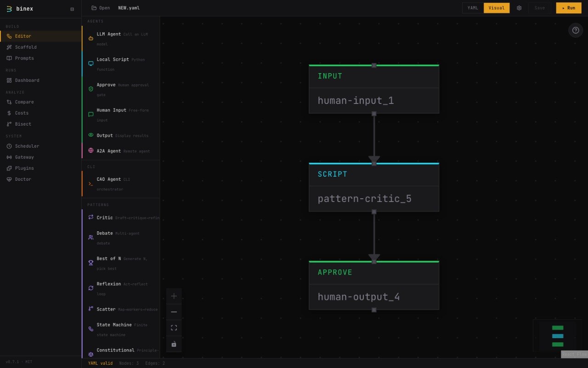Screen dimensions: 588x368
Task: Click the Save button
Action: tap(540, 8)
